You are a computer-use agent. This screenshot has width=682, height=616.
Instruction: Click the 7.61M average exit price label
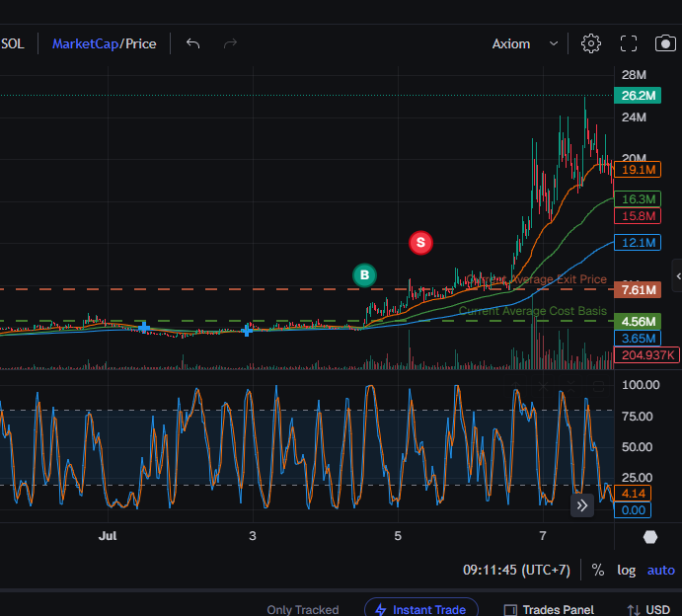point(638,289)
